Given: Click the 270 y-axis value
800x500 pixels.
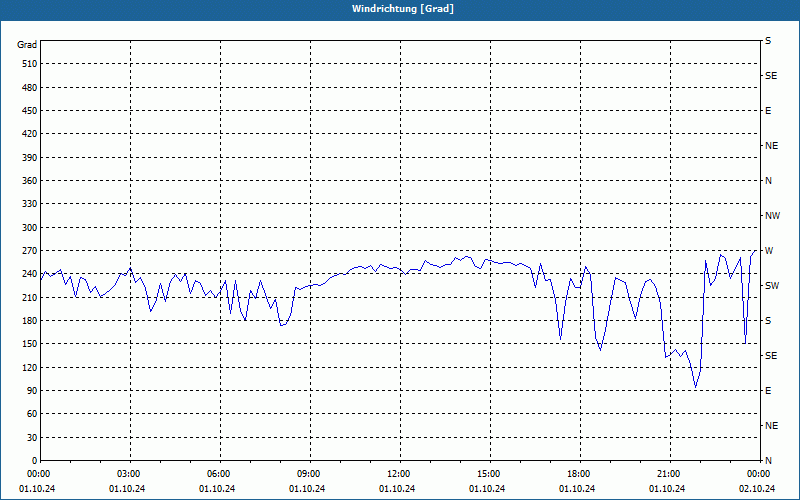Looking at the screenshot, I should point(30,251).
